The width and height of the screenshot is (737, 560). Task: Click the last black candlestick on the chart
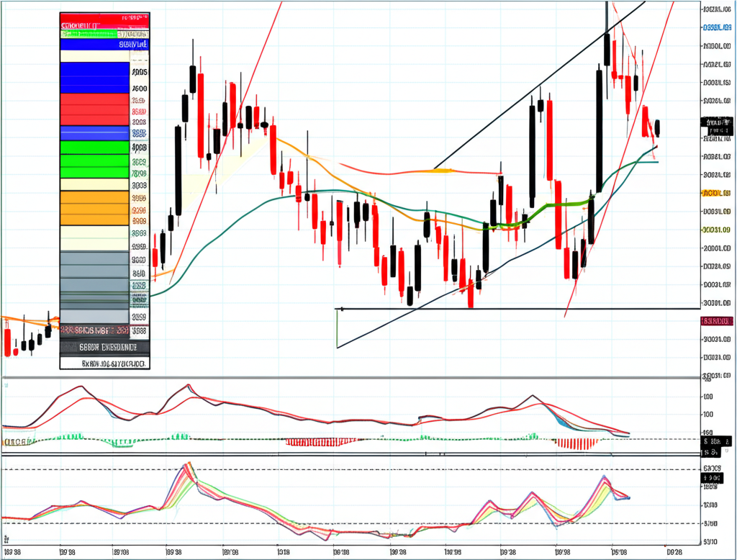coord(657,128)
